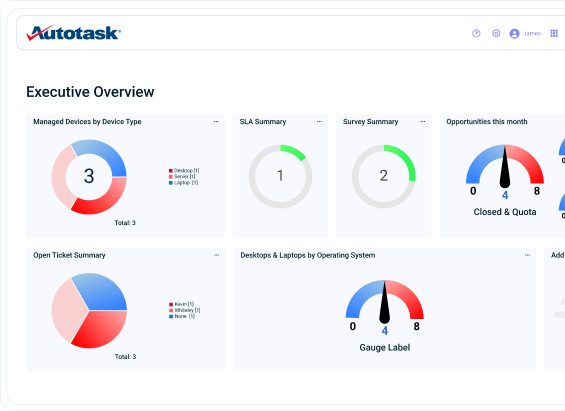Click the pink slice of Open Ticket pie

click(x=67, y=311)
